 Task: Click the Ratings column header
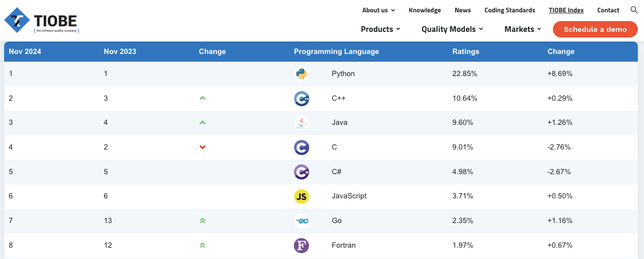pyautogui.click(x=466, y=51)
